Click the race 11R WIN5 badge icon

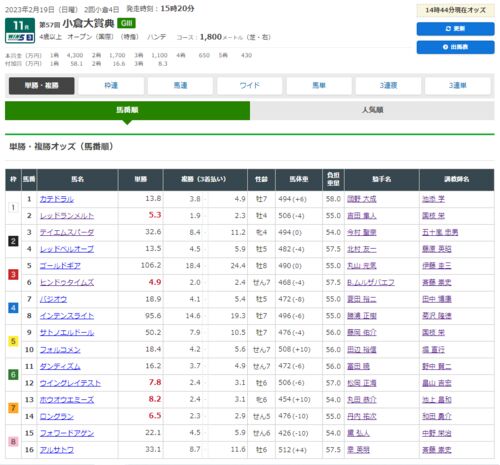tap(20, 31)
